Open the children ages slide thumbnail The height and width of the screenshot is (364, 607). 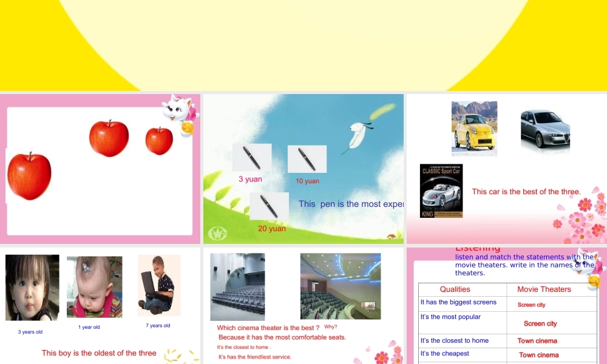100,306
